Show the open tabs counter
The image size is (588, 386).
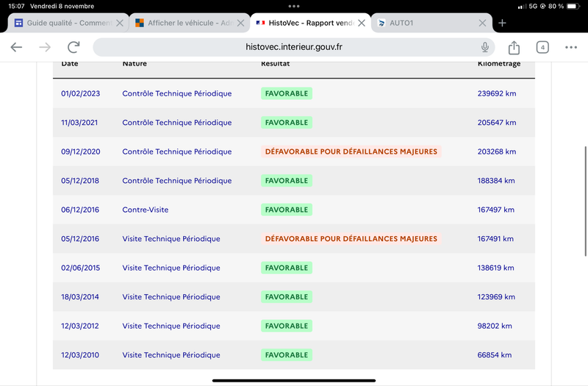pos(542,47)
